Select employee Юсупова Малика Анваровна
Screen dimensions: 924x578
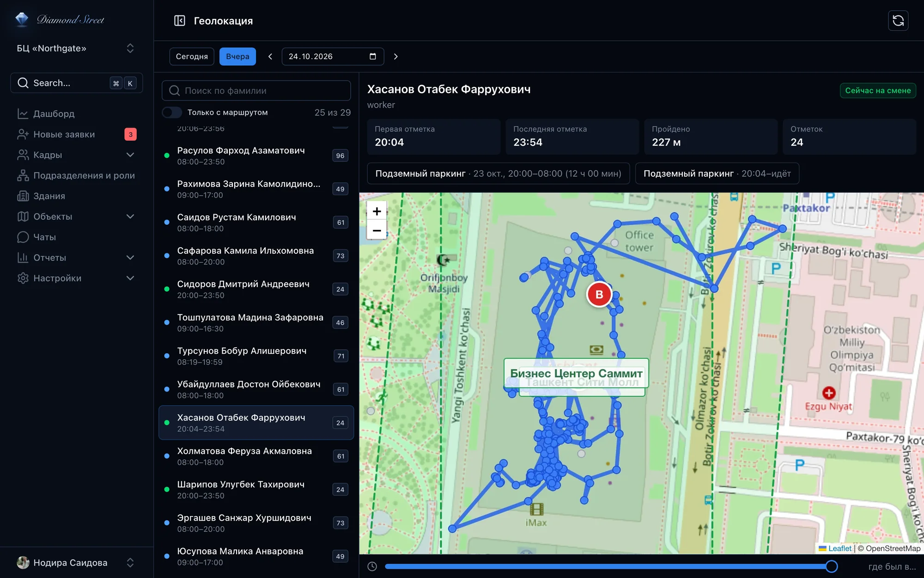256,556
